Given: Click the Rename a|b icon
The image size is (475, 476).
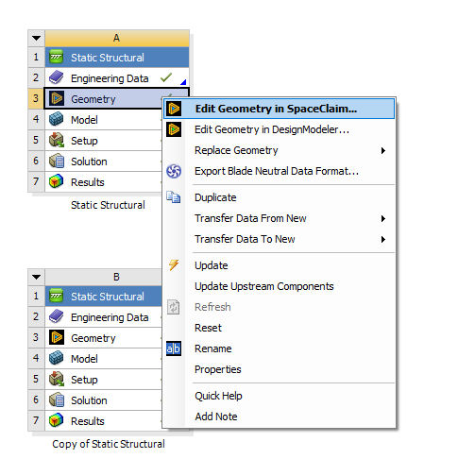Looking at the screenshot, I should (174, 348).
